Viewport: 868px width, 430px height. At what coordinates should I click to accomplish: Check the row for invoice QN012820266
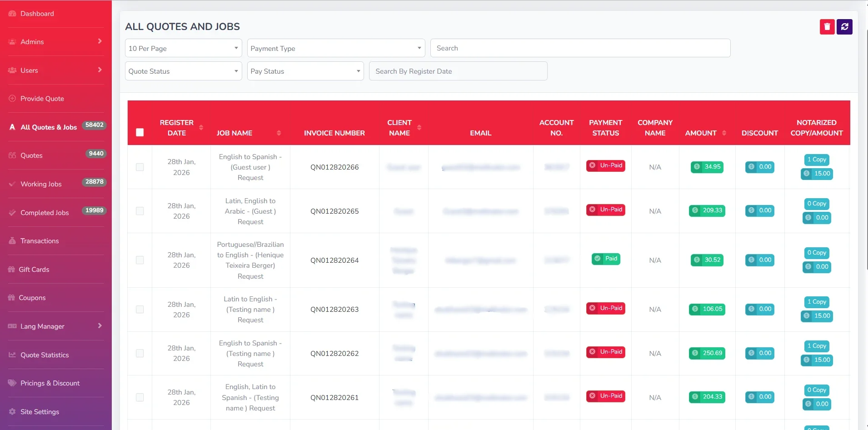pos(140,167)
